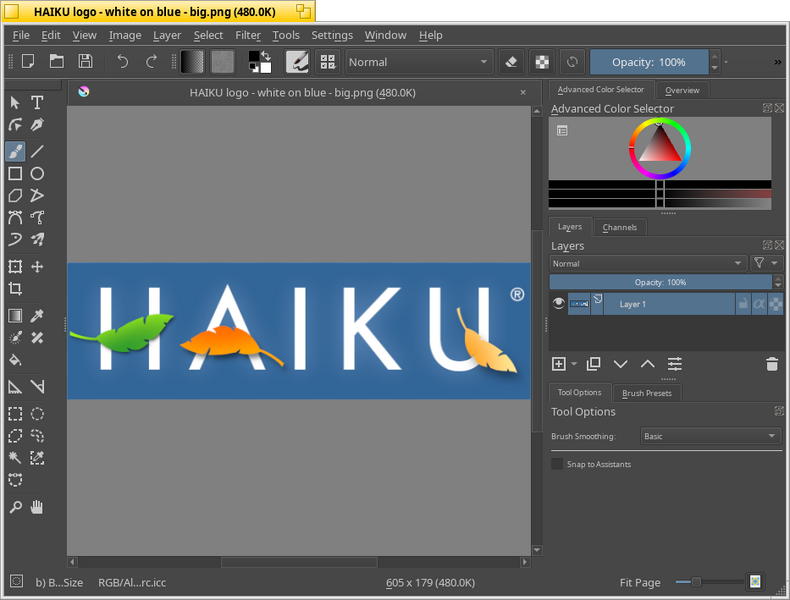Select the Bezier Curve tool
The image size is (790, 600).
(x=15, y=217)
